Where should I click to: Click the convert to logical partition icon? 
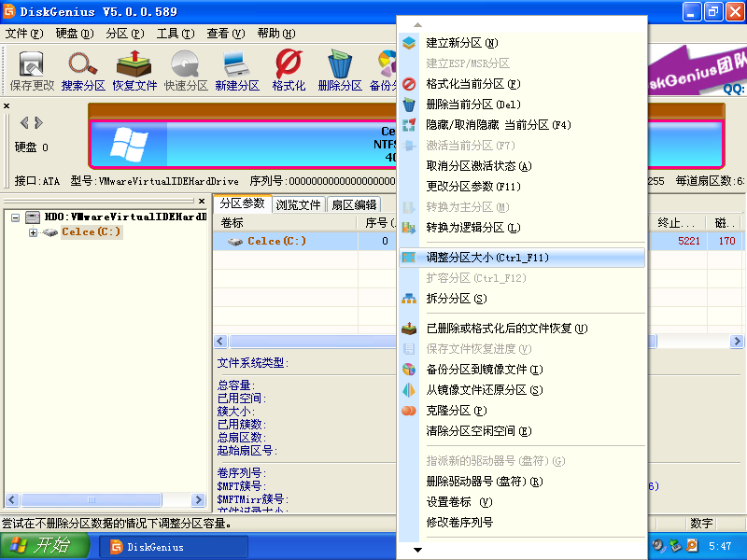(x=409, y=228)
